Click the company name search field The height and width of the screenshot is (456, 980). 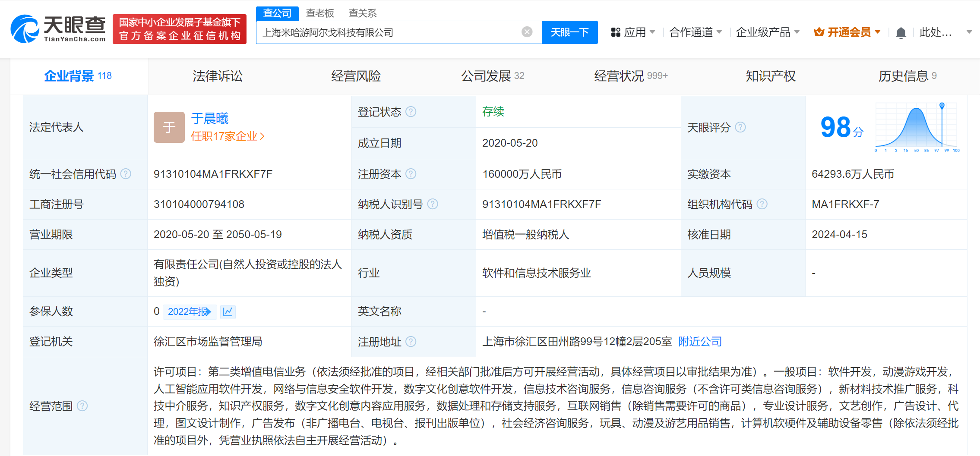pos(389,32)
